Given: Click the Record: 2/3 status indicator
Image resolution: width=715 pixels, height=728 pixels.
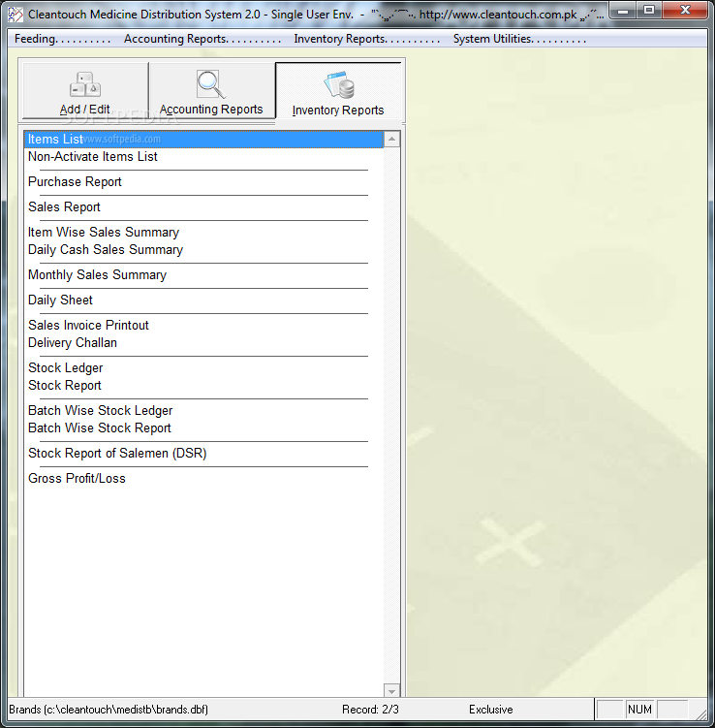Looking at the screenshot, I should (370, 710).
